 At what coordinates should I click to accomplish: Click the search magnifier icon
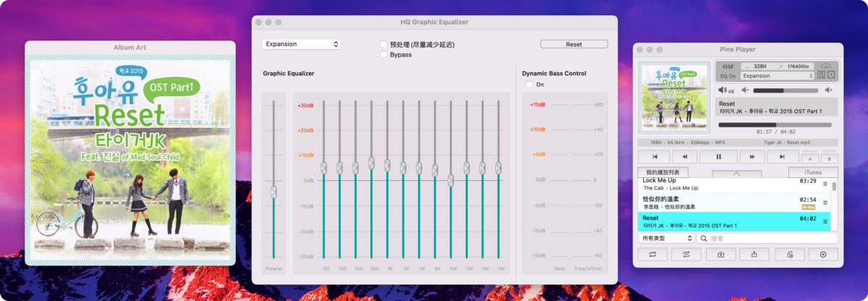[704, 238]
